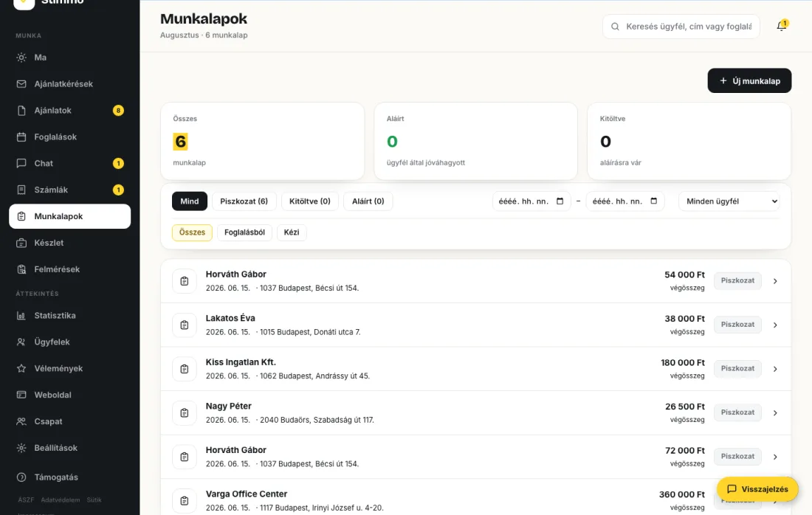Select the Mind status filter tab

click(190, 201)
